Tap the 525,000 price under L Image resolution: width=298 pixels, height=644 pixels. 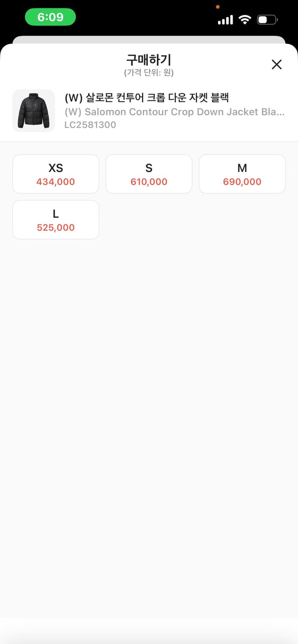click(56, 228)
